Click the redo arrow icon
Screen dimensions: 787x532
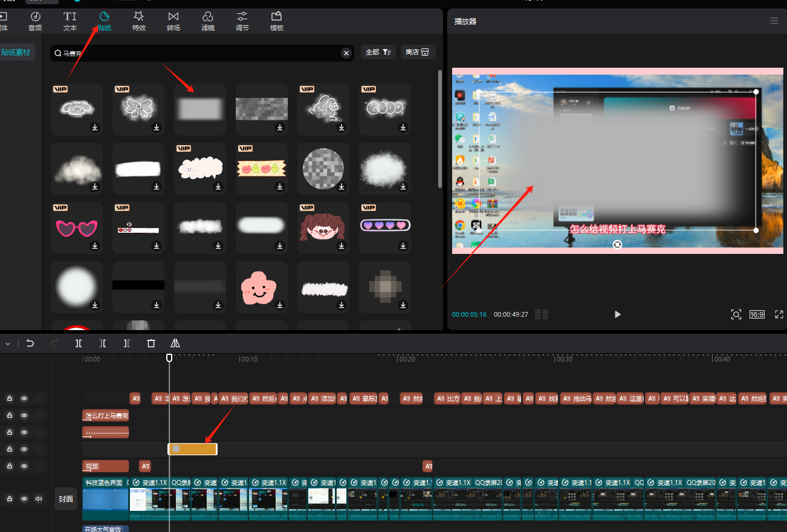coord(54,343)
